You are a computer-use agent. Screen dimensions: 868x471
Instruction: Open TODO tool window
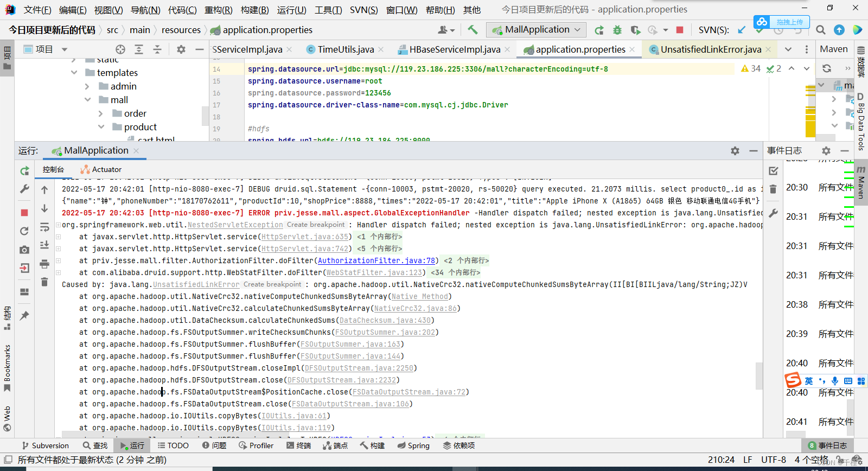point(173,445)
